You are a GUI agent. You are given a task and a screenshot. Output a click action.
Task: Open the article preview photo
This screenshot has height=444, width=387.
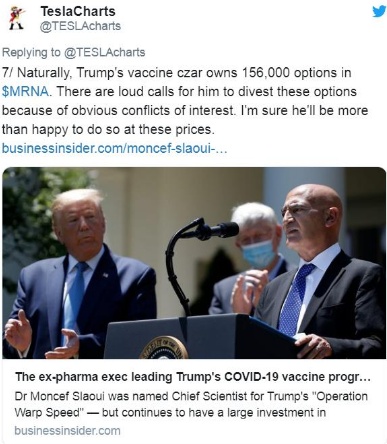[x=194, y=263]
